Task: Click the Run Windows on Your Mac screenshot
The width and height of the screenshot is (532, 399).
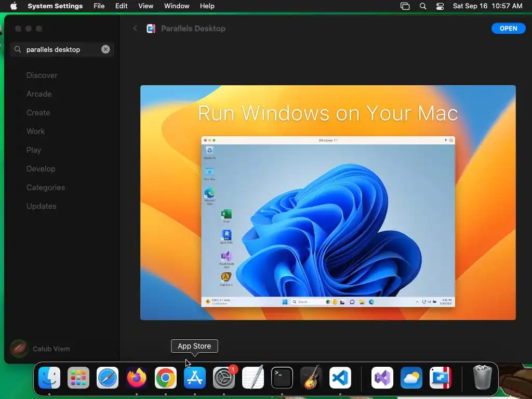Action: tap(328, 203)
